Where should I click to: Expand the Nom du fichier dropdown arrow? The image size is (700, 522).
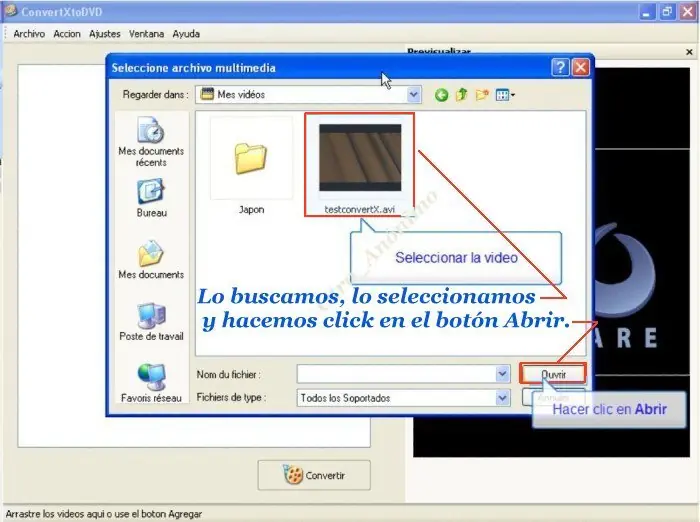(502, 374)
